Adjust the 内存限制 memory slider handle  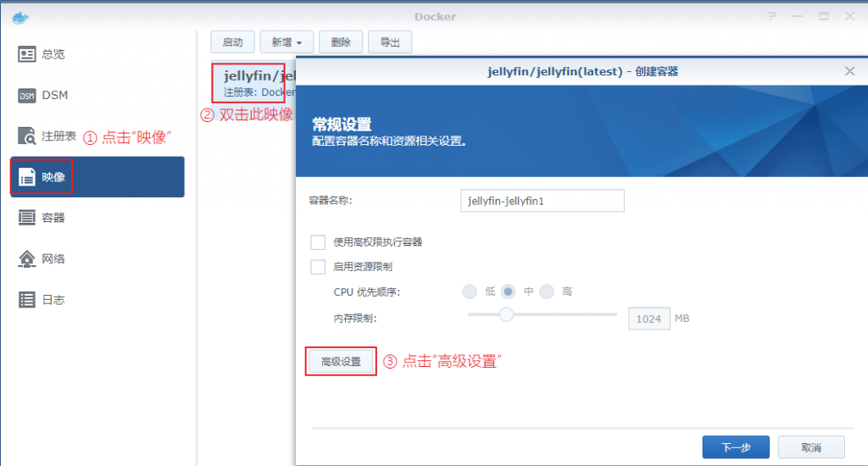[x=506, y=315]
